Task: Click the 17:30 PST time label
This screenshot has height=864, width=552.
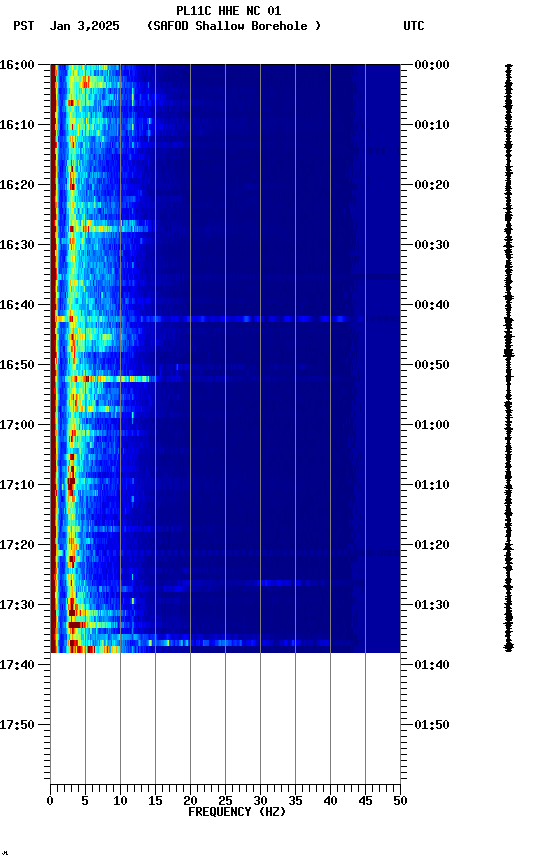Action: [x=17, y=605]
